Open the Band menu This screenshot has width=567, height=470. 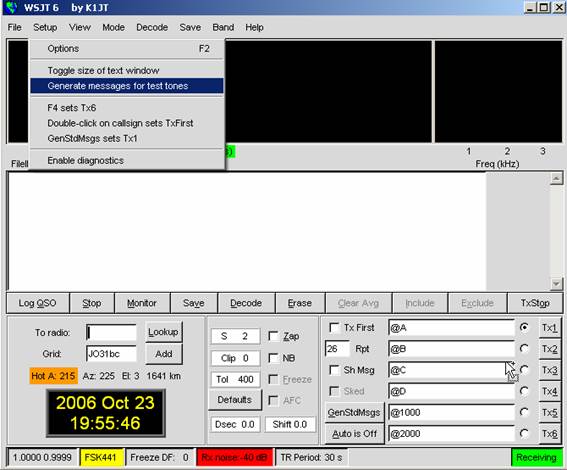coord(223,27)
